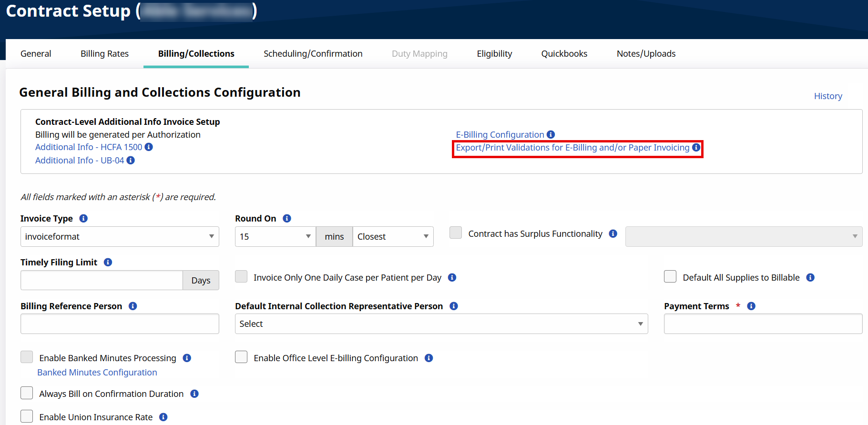Click info icon for Contract has Surplus Functionality
The height and width of the screenshot is (425, 868).
coord(613,234)
